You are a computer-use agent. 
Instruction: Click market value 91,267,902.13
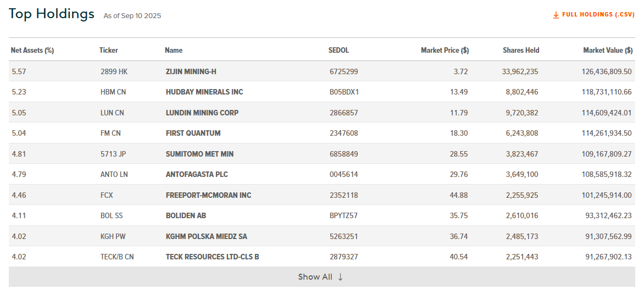[609, 257]
